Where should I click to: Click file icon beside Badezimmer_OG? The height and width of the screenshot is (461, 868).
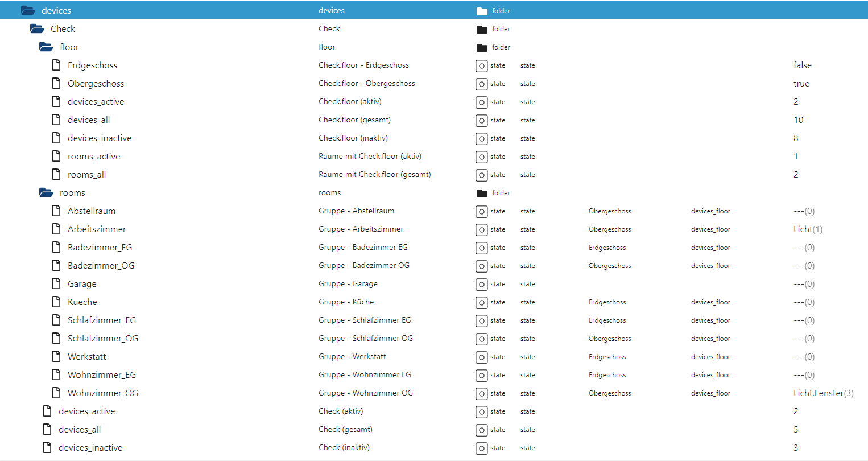[x=56, y=265]
